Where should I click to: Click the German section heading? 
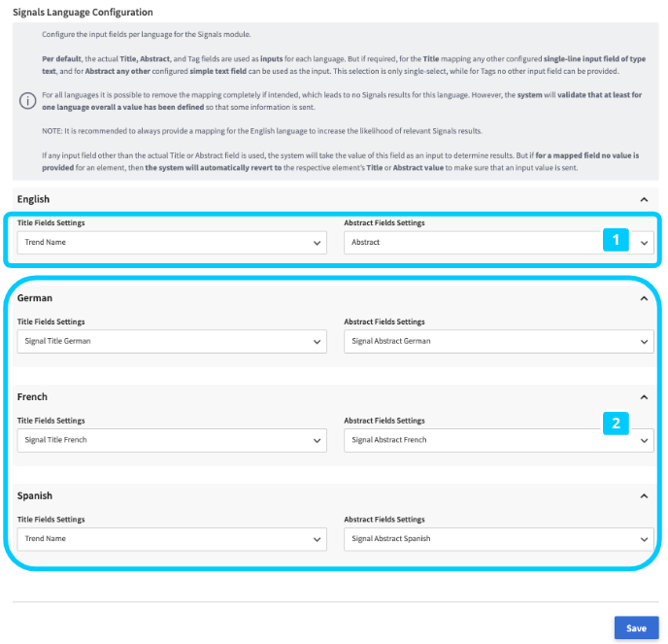tap(35, 298)
